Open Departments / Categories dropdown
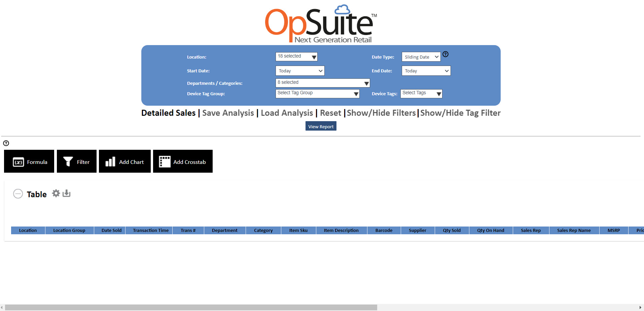Viewport: 644px width, 311px height. pyautogui.click(x=323, y=83)
